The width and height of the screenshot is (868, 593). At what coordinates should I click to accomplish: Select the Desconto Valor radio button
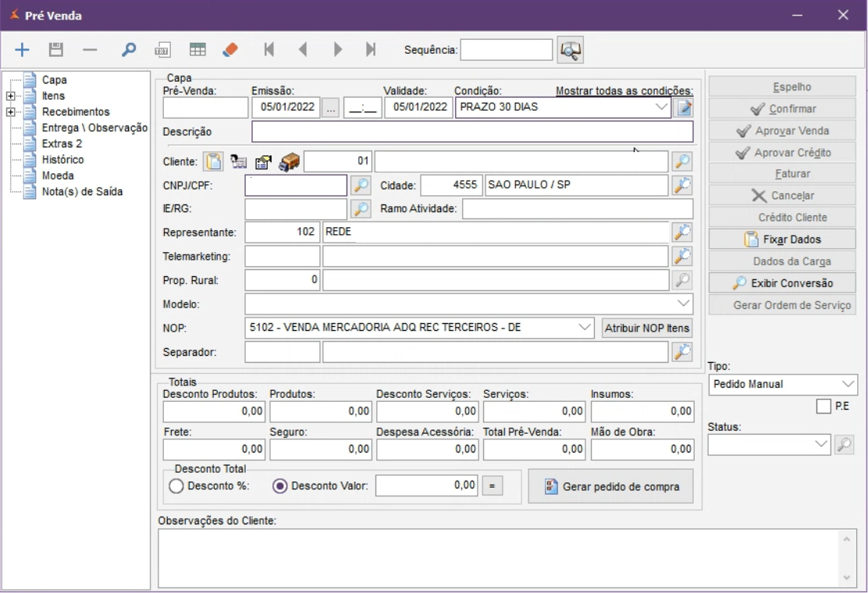[x=280, y=486]
